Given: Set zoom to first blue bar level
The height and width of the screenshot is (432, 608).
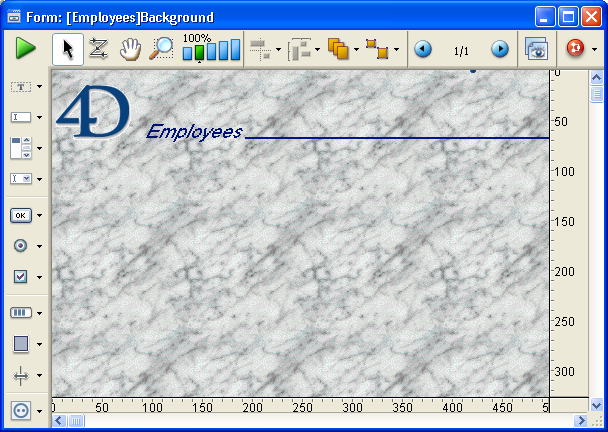Looking at the screenshot, I should click(187, 54).
